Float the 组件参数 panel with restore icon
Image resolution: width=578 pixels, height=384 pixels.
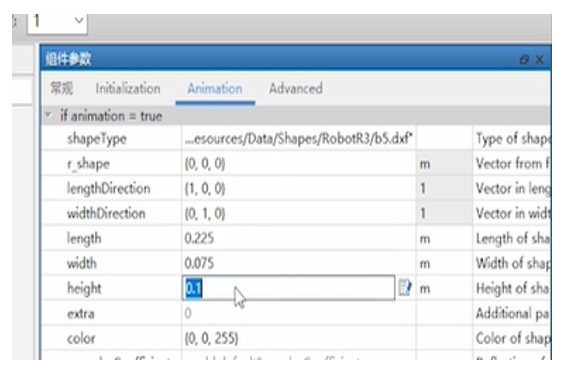point(524,59)
